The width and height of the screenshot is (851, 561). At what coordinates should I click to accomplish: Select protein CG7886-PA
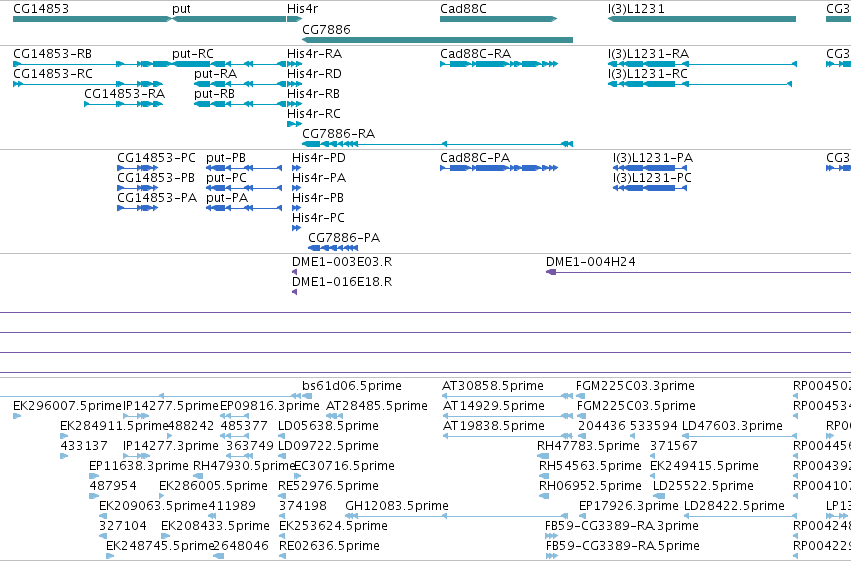click(344, 238)
